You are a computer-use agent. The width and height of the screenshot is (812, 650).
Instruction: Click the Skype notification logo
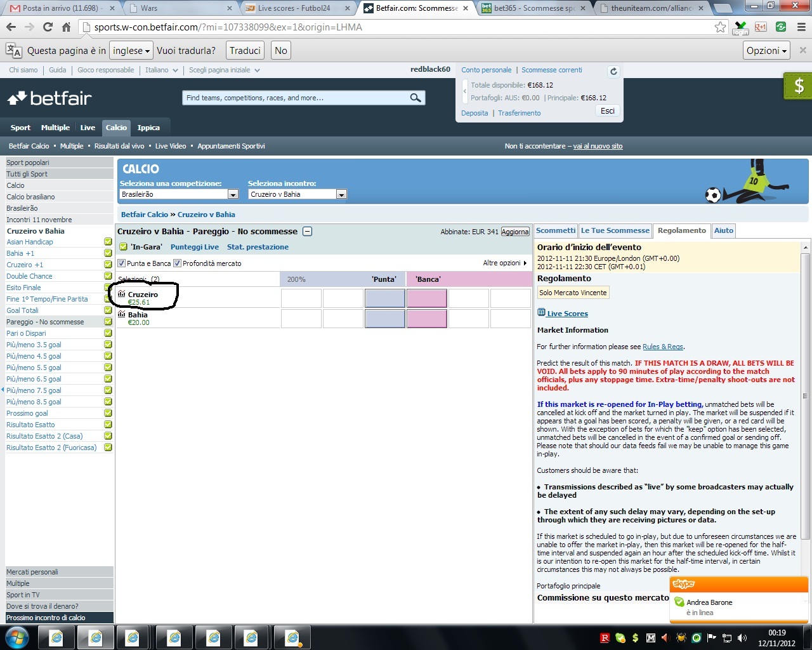click(684, 584)
